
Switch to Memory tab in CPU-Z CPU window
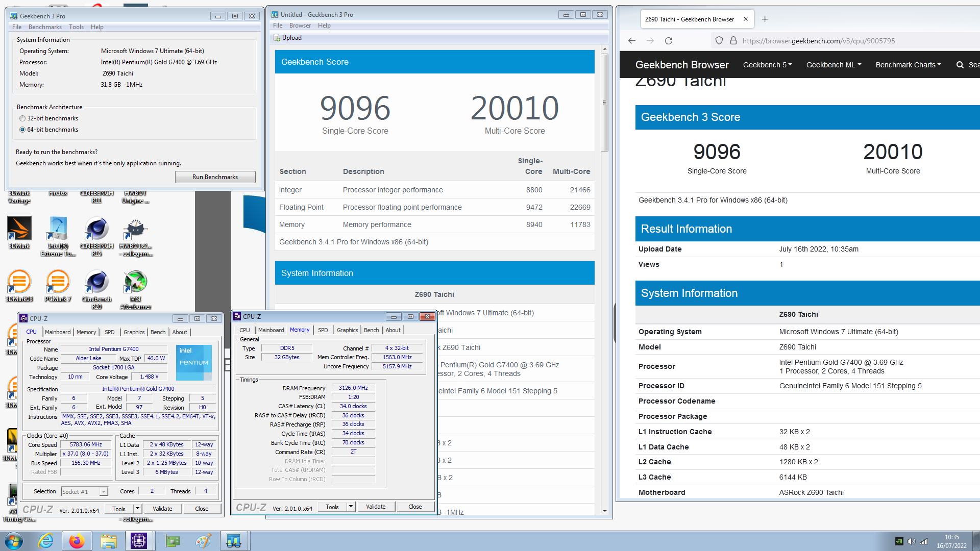click(x=86, y=332)
